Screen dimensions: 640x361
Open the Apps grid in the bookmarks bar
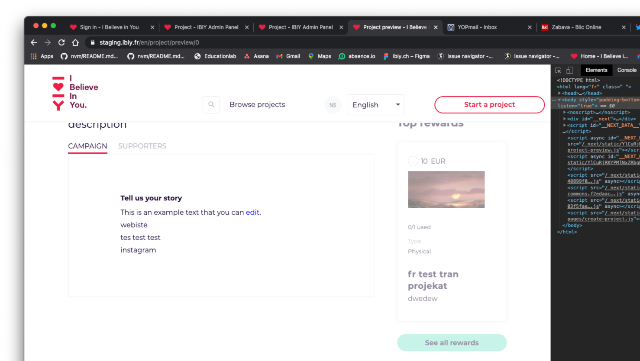(x=42, y=56)
